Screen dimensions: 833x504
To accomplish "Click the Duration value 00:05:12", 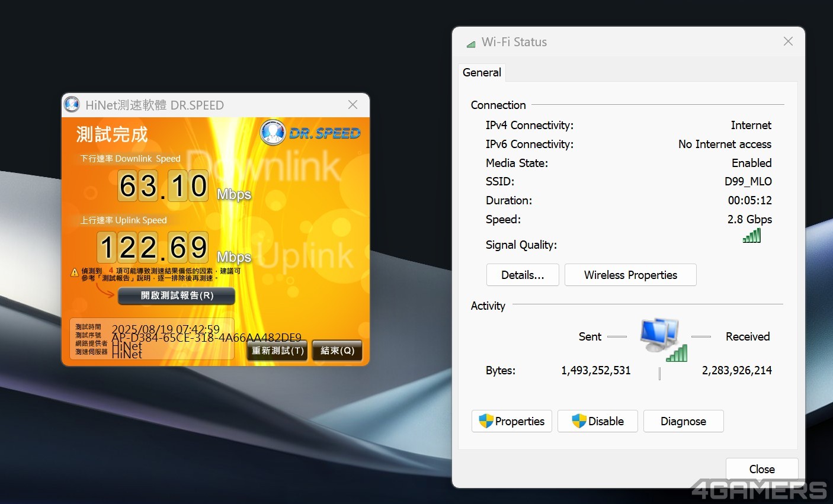I will click(749, 200).
